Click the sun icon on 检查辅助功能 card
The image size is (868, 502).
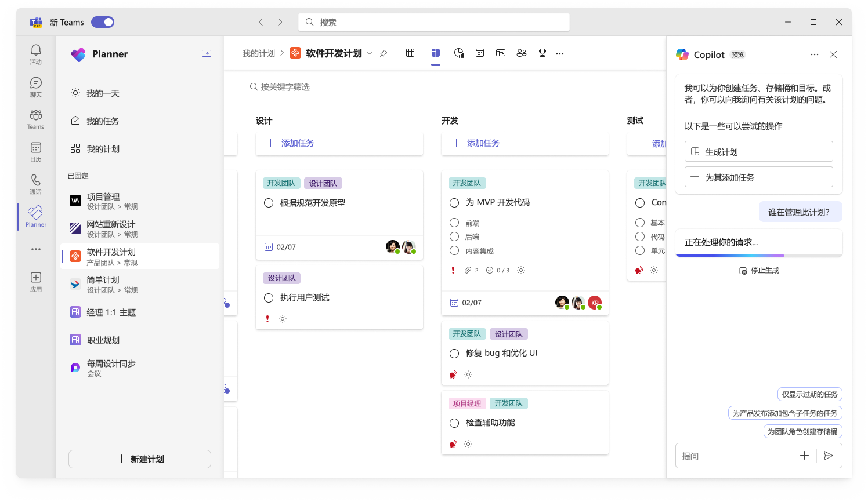point(468,444)
